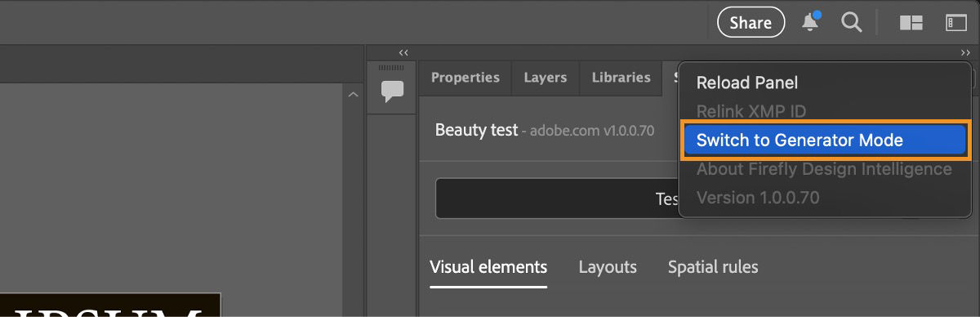Click the Beauty test plugin title
Viewport: 980px width, 317px height.
pyautogui.click(x=476, y=130)
